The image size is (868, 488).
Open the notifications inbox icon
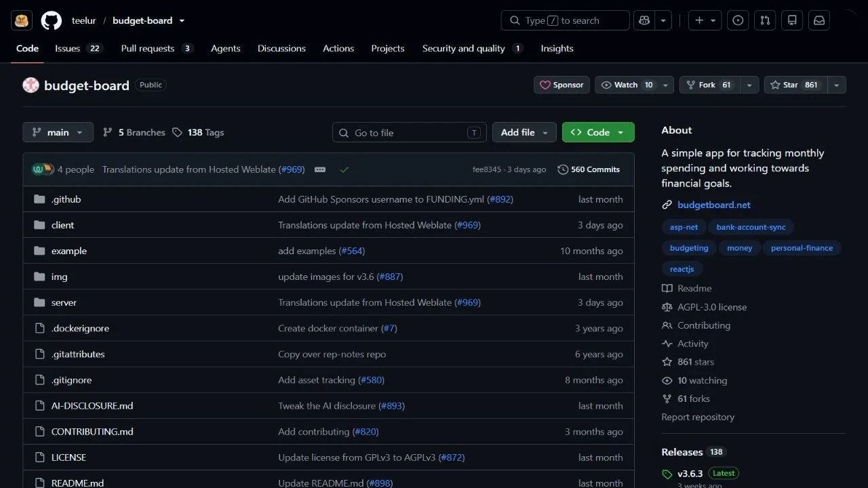[819, 20]
